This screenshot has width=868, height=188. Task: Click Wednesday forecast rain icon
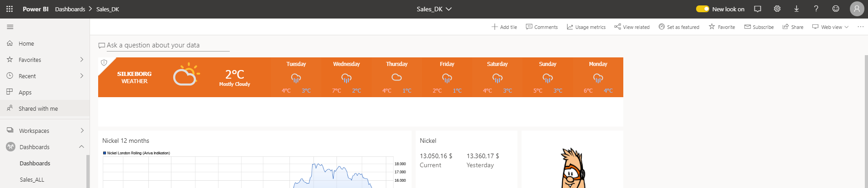[346, 78]
